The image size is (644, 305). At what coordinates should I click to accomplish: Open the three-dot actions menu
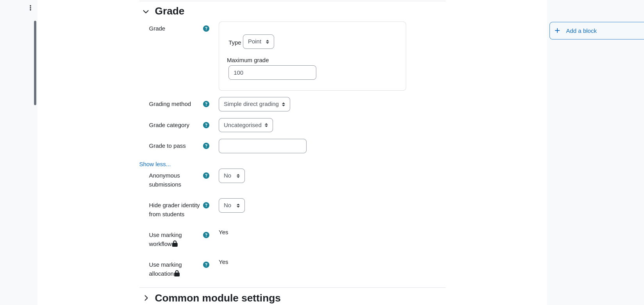tap(30, 8)
